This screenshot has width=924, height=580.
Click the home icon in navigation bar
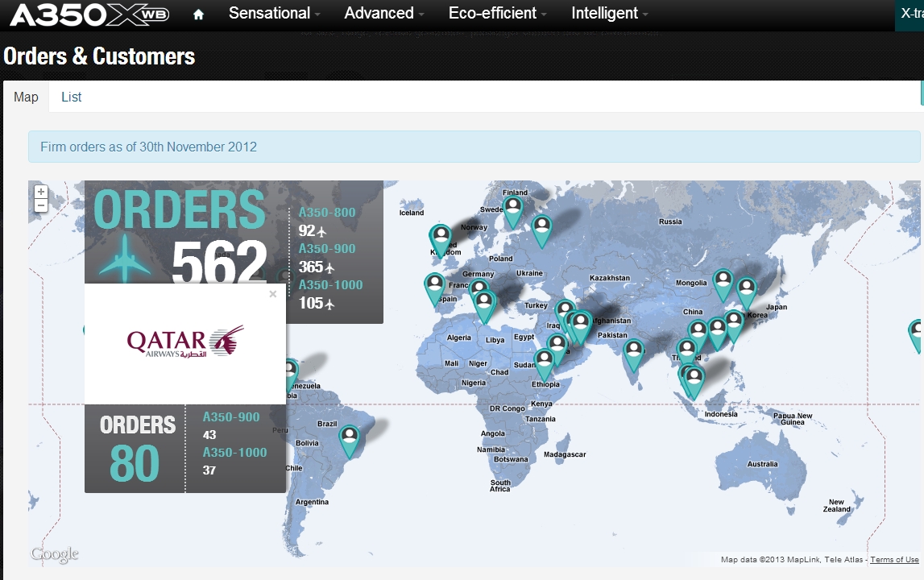tap(199, 14)
